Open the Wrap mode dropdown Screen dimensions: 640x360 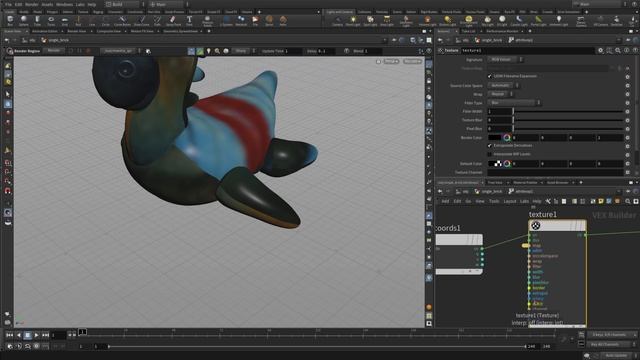click(500, 94)
